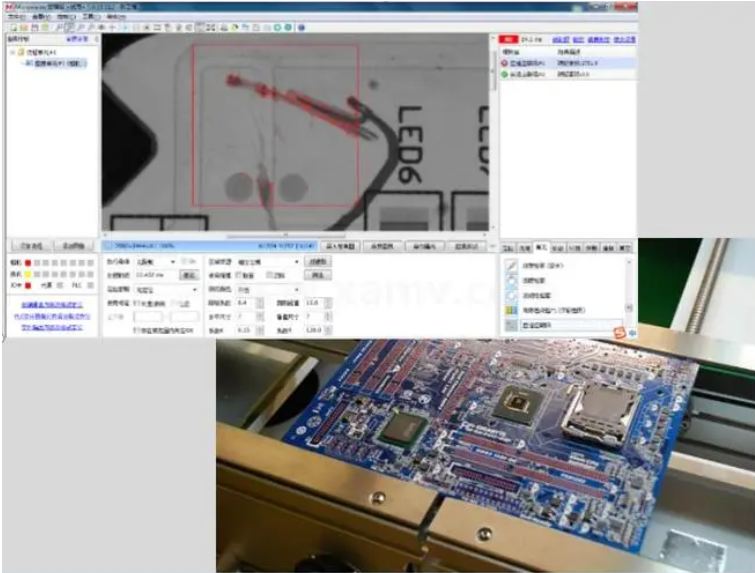Open the top-left dropdown in parameter panel
This screenshot has width=755, height=573.
[156, 261]
